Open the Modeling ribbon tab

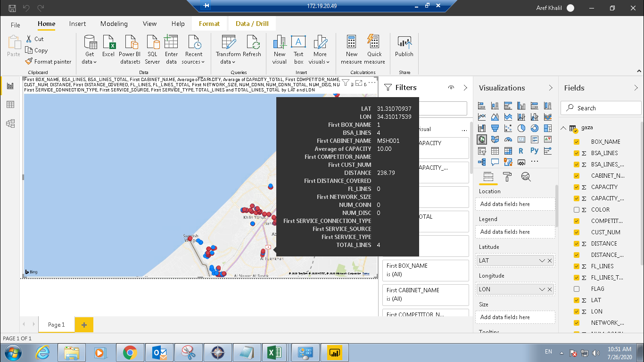coord(114,24)
